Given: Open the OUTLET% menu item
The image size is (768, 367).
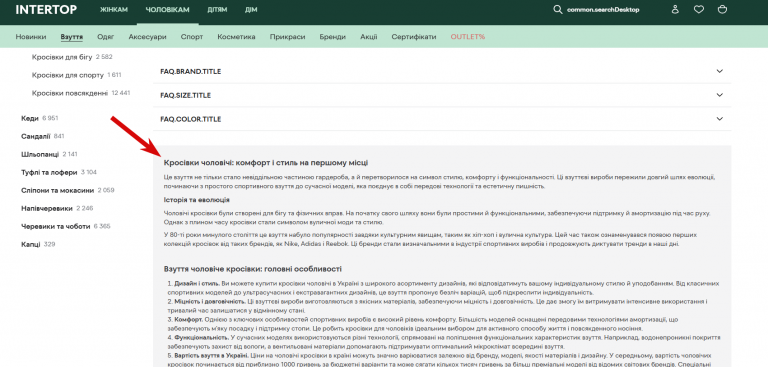Looking at the screenshot, I should (468, 37).
